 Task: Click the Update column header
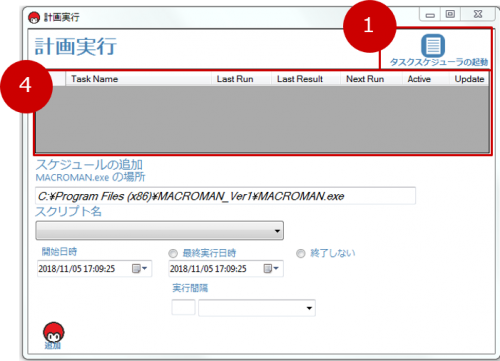point(469,79)
